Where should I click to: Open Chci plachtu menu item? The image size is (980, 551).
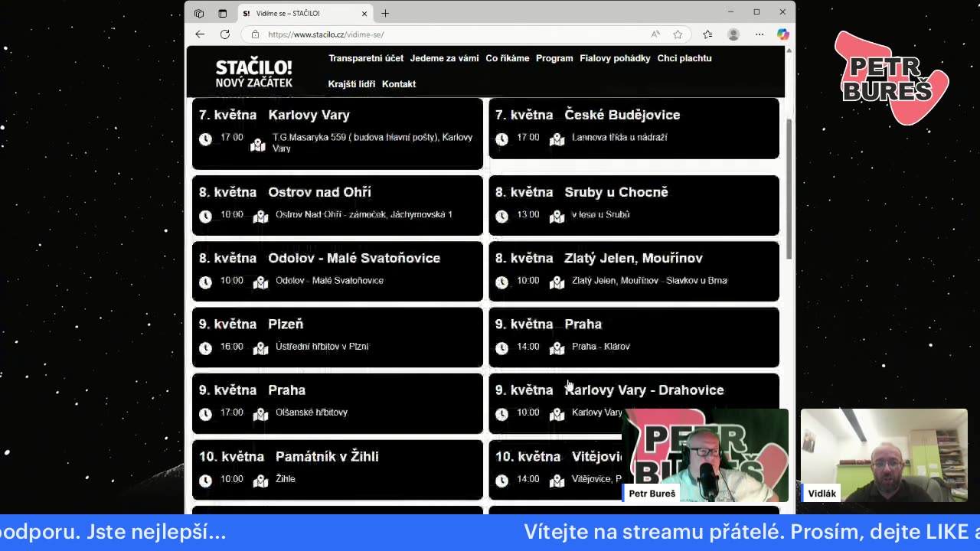click(684, 58)
